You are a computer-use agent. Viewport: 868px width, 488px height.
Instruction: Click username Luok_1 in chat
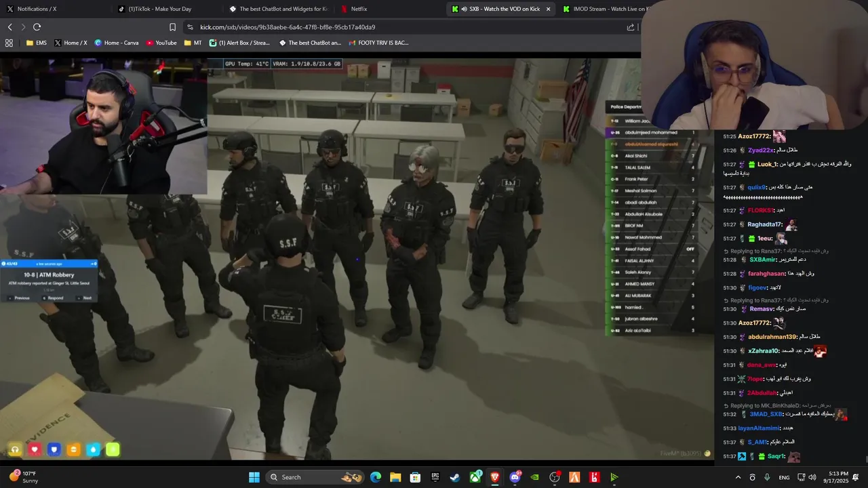tap(767, 164)
